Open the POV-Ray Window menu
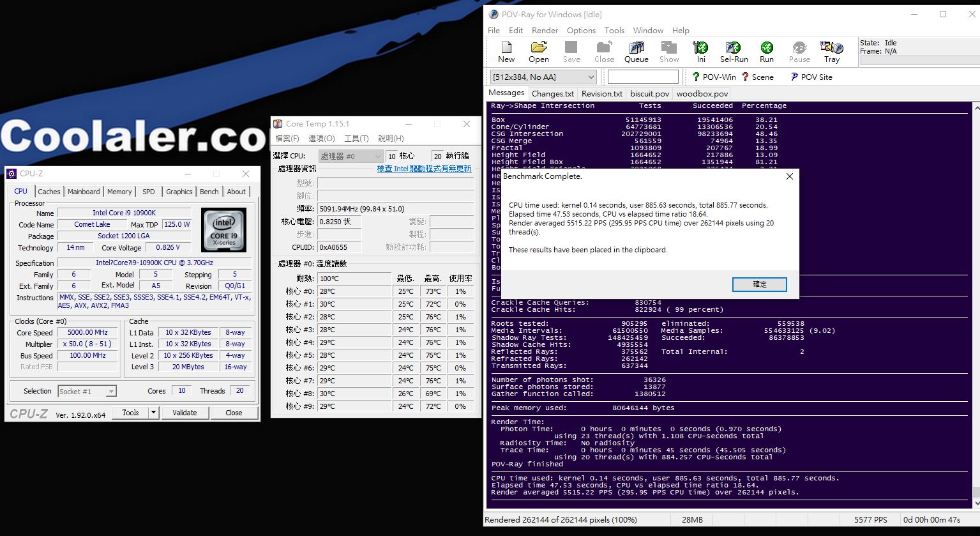 tap(648, 30)
